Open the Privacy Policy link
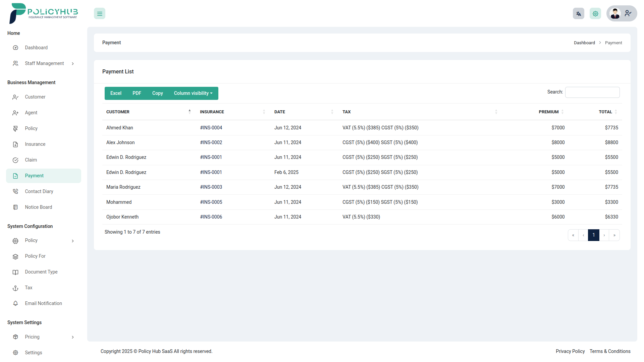644x362 pixels. click(570, 351)
